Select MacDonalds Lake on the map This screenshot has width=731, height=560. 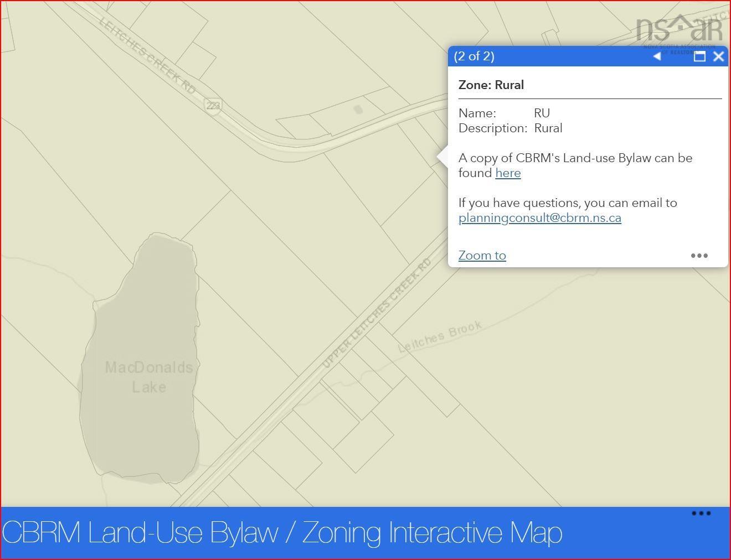[148, 377]
